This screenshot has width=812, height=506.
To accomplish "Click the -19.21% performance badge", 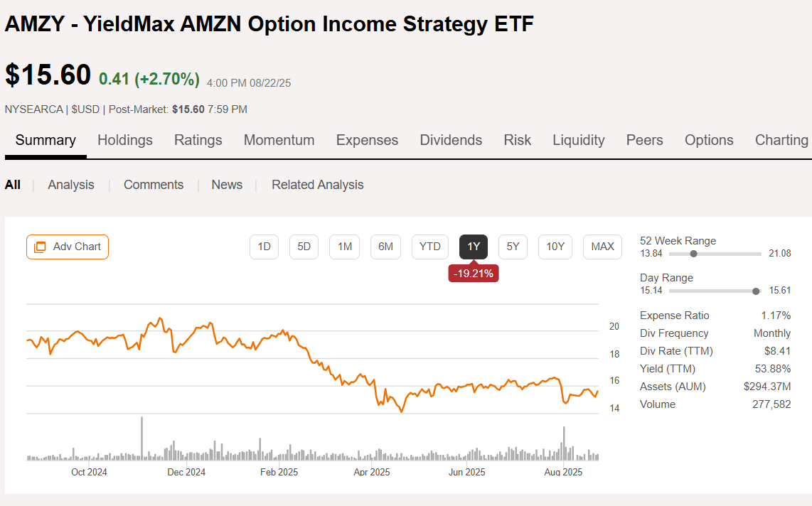I will pos(474,273).
